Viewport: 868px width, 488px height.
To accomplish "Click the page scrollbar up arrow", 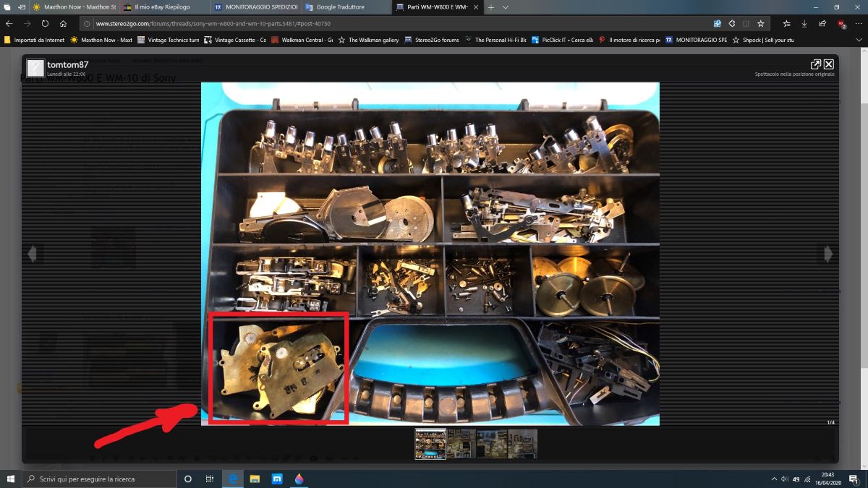I will click(864, 51).
